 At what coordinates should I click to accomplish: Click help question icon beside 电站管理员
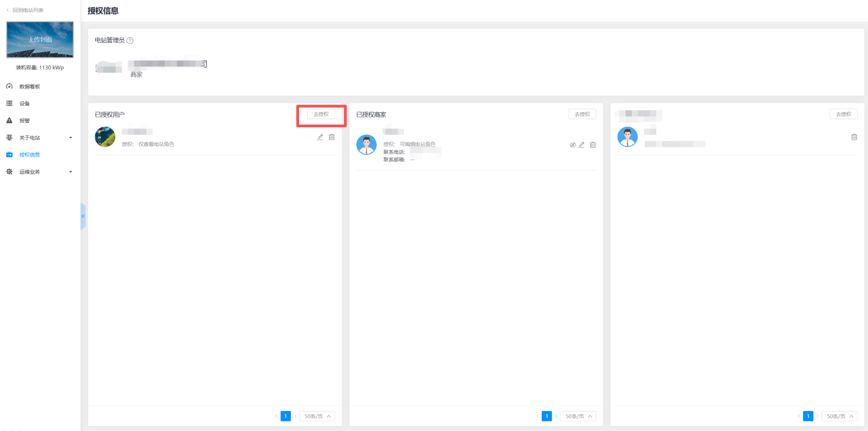click(130, 40)
